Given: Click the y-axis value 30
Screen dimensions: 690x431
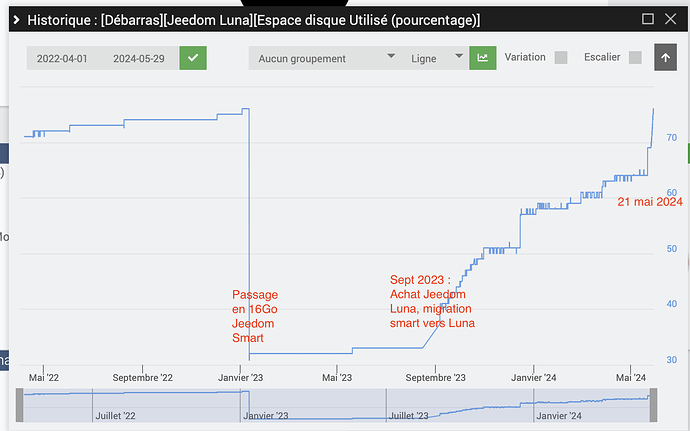Looking at the screenshot, I should click(x=672, y=360).
